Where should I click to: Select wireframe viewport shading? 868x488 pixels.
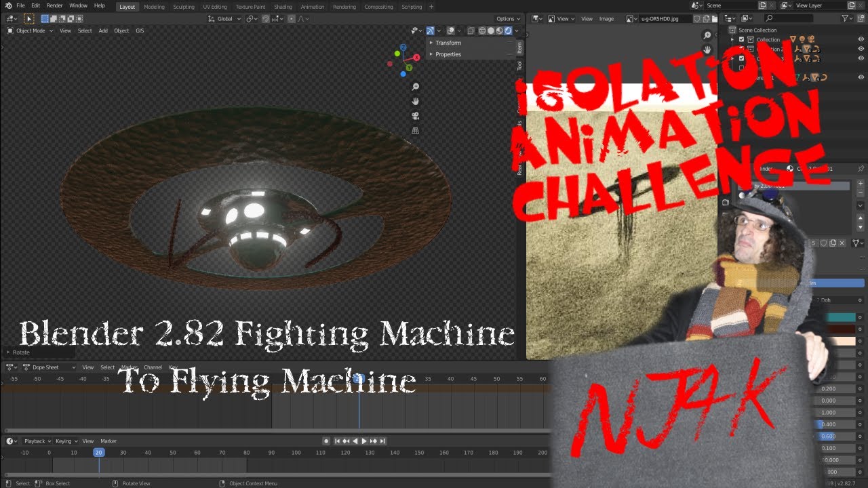(482, 30)
